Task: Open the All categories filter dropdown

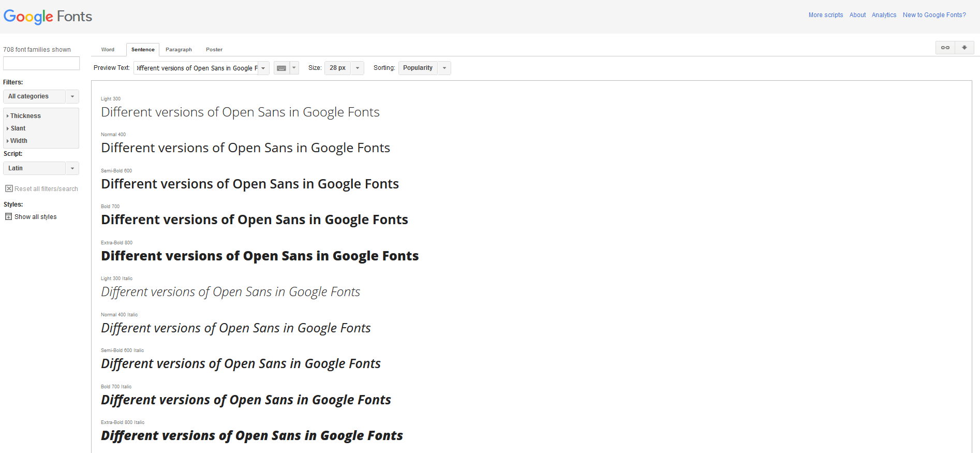Action: coord(41,96)
